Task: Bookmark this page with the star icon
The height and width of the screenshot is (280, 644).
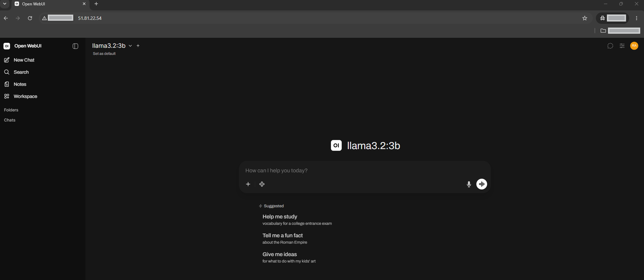Action: click(585, 18)
